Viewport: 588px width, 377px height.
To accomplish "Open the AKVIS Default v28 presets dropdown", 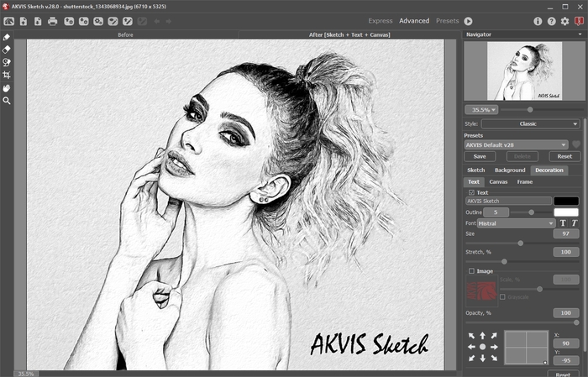I will click(x=517, y=144).
